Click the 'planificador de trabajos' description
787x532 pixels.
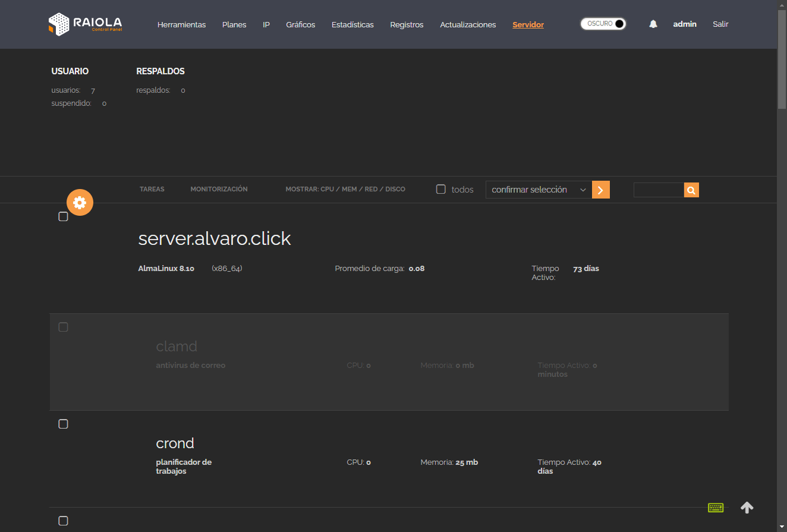tap(184, 467)
